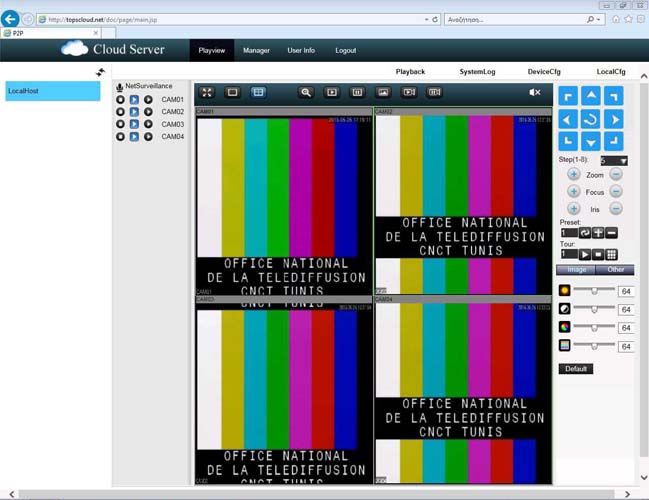Click NetSurveillance device node
This screenshot has height=500, width=649.
[x=148, y=86]
